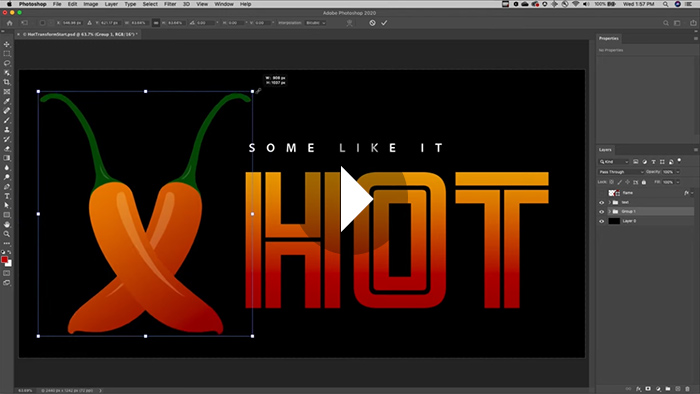Switch to warp mode icon
Viewport: 700px width, 394px height.
point(350,23)
